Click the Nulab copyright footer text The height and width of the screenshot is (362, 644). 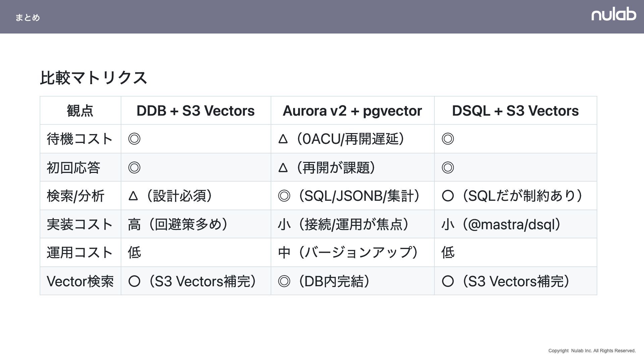592,351
